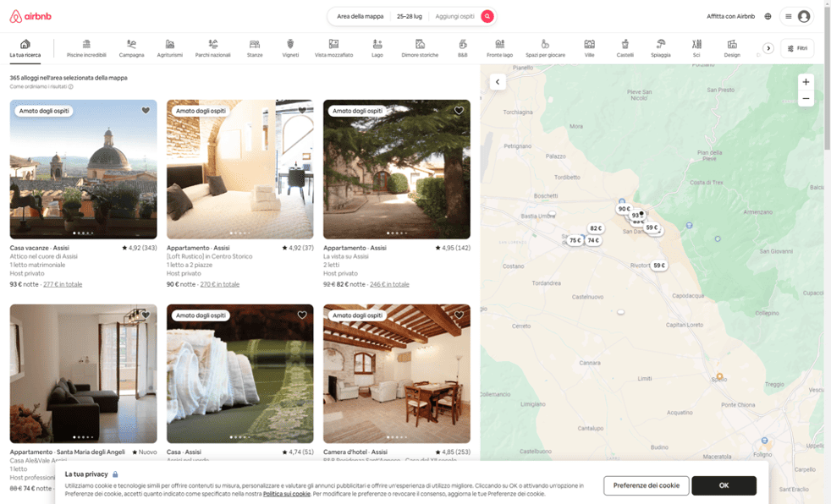
Task: Zoom in on the map
Action: click(806, 82)
